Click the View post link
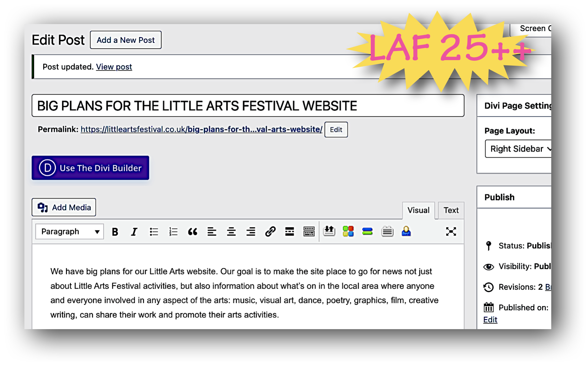Image resolution: width=588 pixels, height=373 pixels. [x=114, y=67]
